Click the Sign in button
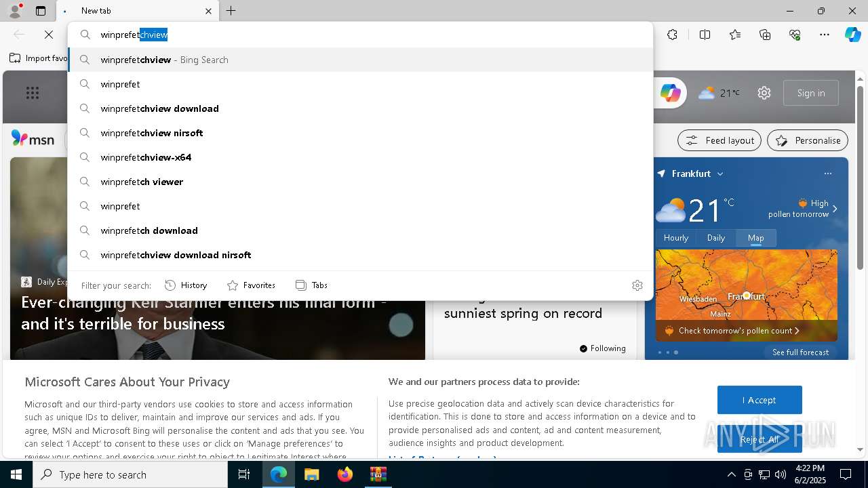The height and width of the screenshot is (488, 868). [811, 93]
